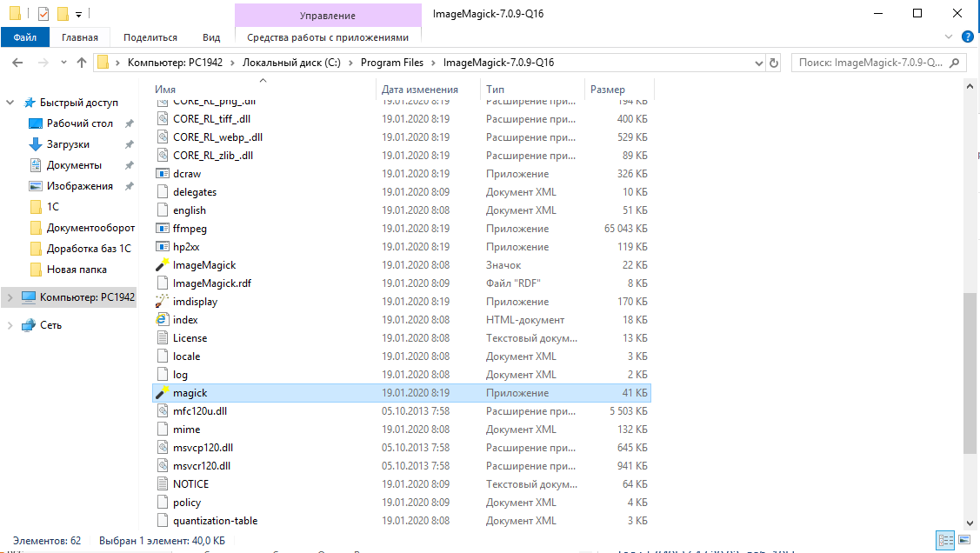Click the magick application icon
Image resolution: width=980 pixels, height=553 pixels.
[162, 392]
